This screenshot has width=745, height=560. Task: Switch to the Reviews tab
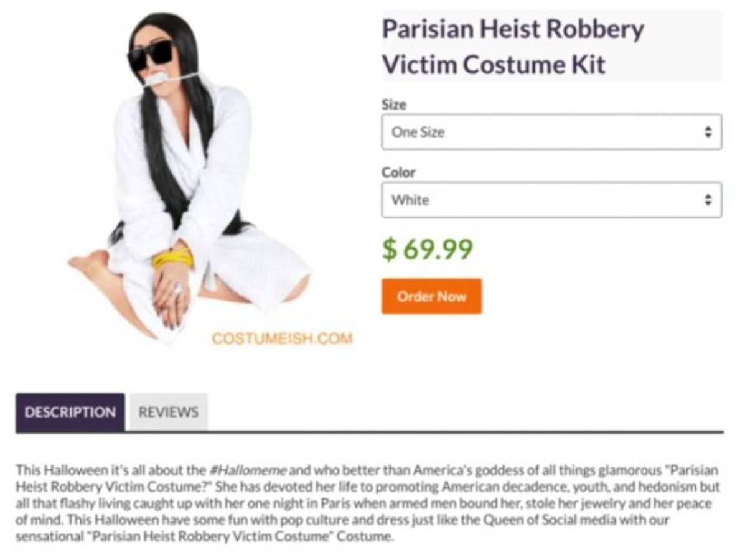[x=169, y=412]
